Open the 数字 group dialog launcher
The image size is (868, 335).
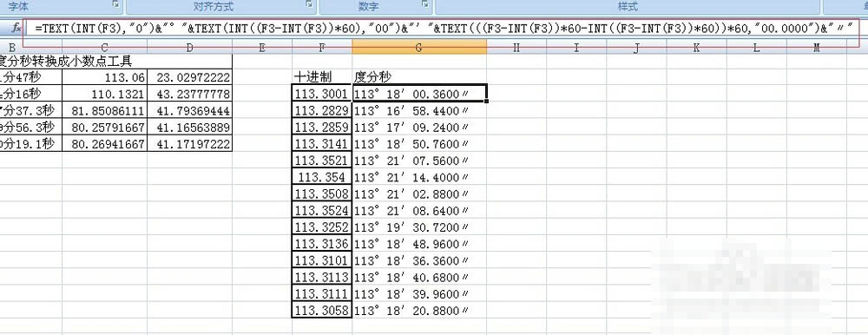click(425, 3)
